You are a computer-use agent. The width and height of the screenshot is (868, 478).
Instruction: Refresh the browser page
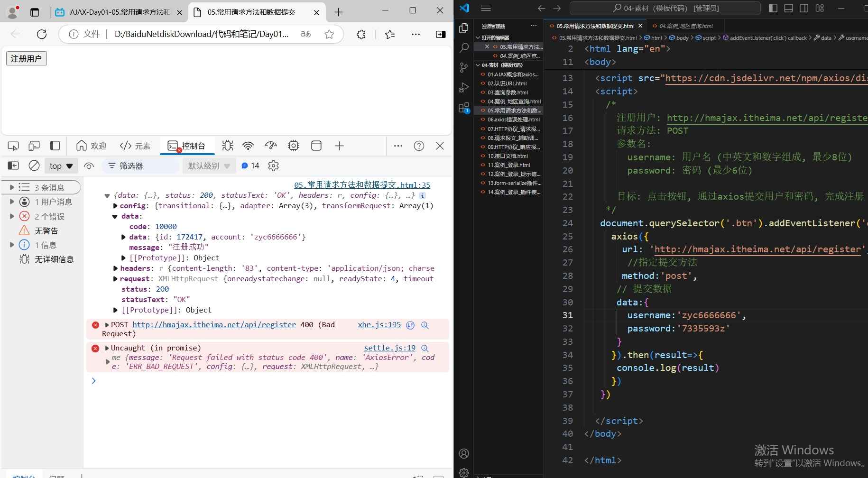click(42, 34)
